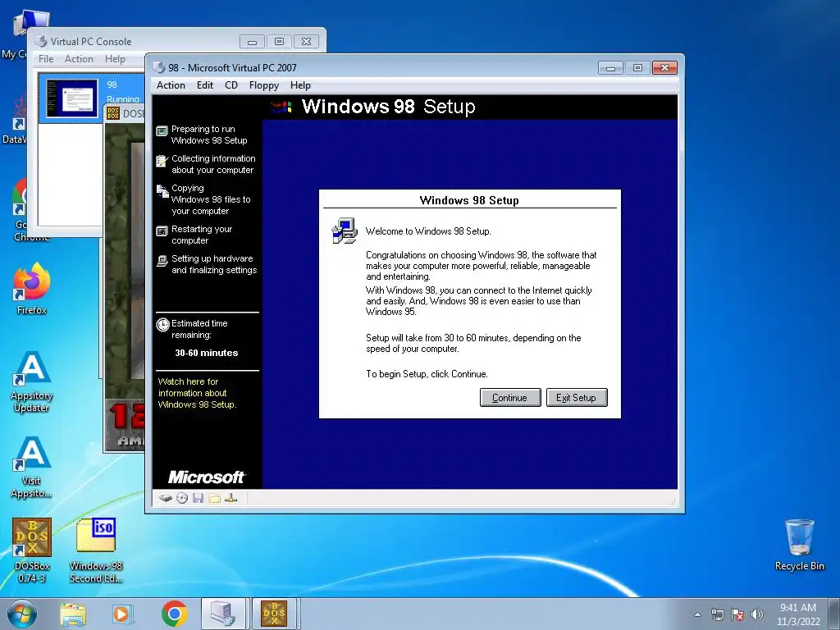Click the Running status text in Console
The height and width of the screenshot is (630, 840).
click(123, 99)
